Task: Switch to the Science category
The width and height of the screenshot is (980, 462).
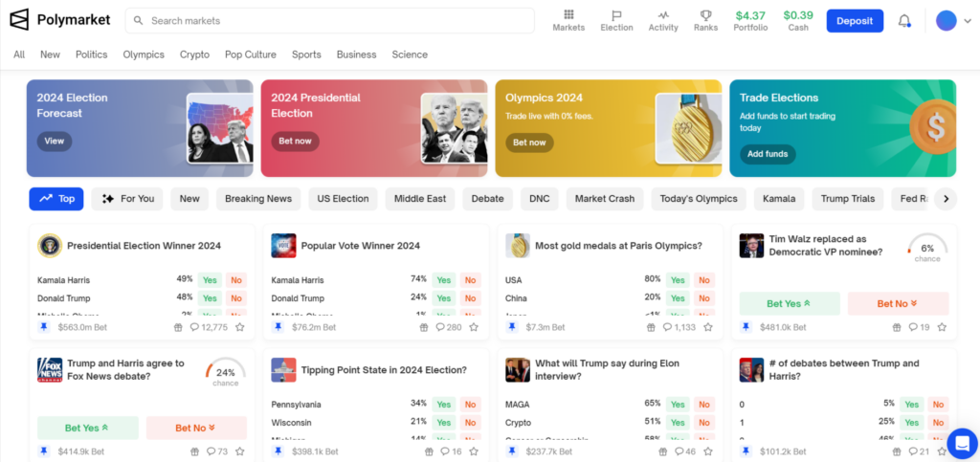Action: tap(410, 55)
